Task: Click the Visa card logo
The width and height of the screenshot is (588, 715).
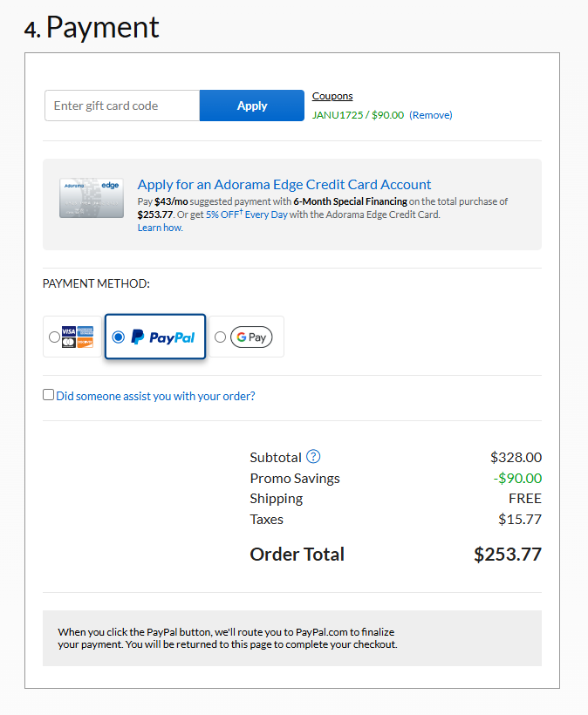Action: point(68,331)
